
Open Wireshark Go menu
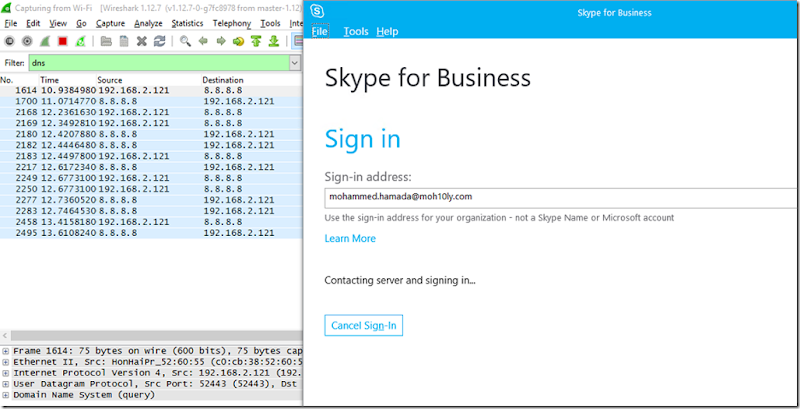click(x=82, y=23)
